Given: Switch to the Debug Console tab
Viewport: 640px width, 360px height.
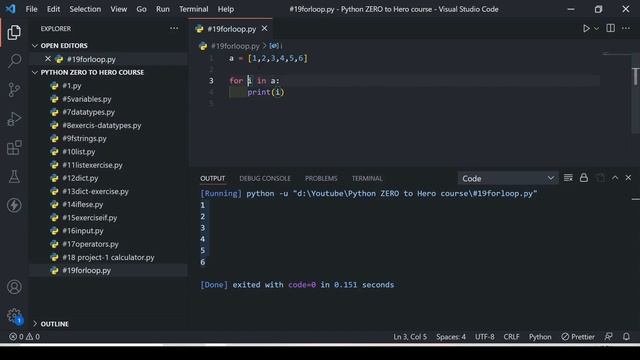Looking at the screenshot, I should pos(265,178).
